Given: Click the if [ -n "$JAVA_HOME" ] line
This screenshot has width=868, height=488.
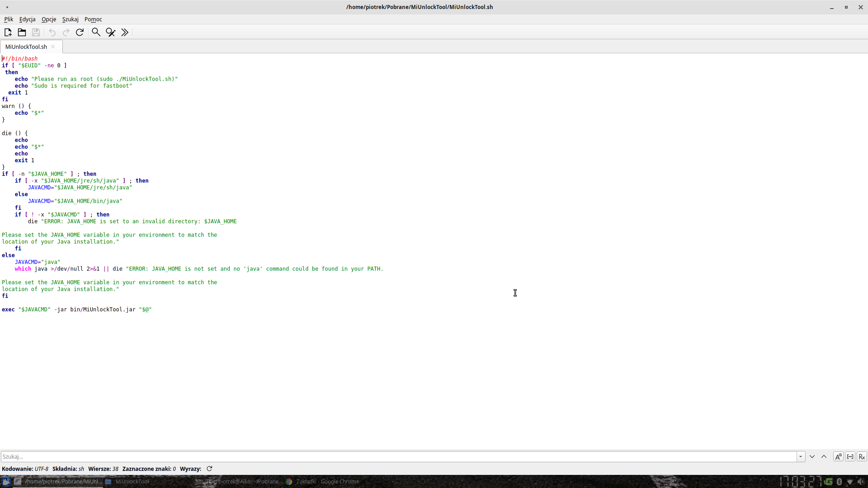Looking at the screenshot, I should [x=49, y=174].
